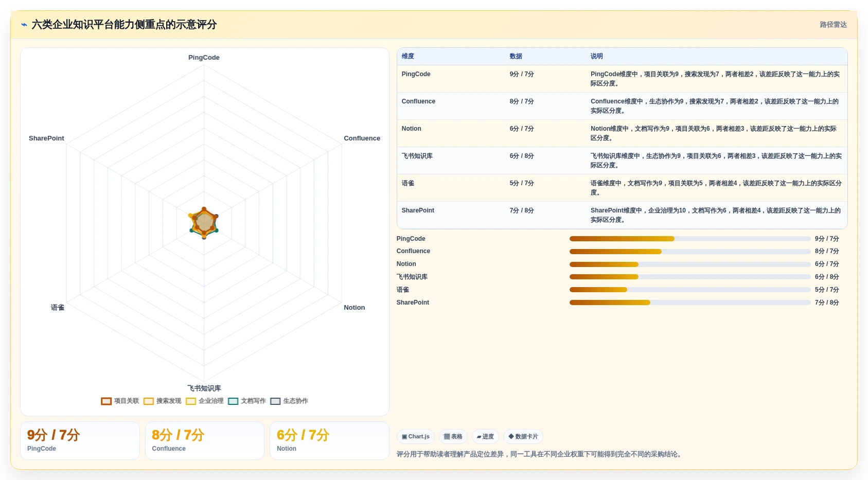
Task: Toggle the 文档写作 legend swatch
Action: (233, 401)
